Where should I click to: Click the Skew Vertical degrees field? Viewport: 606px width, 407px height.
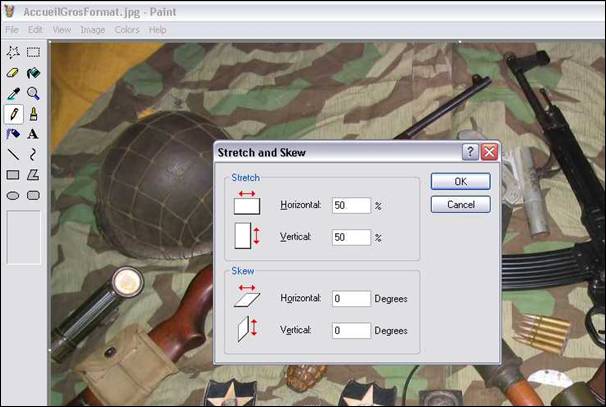coord(351,331)
